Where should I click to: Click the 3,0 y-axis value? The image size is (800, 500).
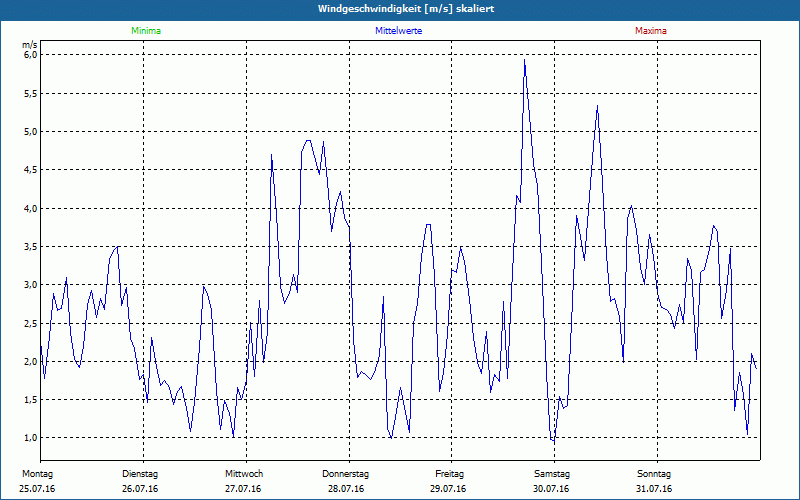(31, 285)
